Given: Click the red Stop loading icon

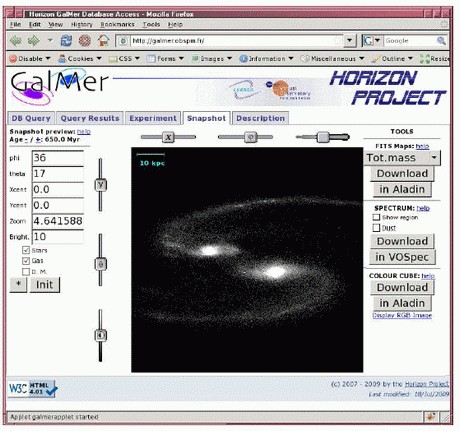Looking at the screenshot, I should tap(85, 41).
